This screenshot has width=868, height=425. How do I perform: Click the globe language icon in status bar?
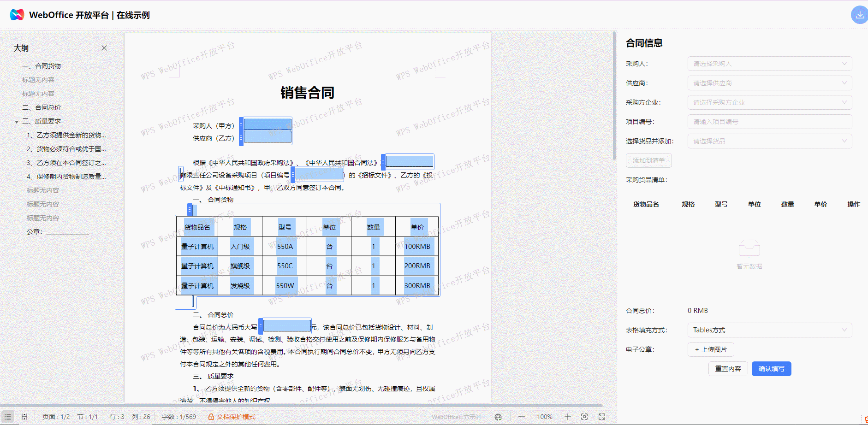pyautogui.click(x=498, y=417)
